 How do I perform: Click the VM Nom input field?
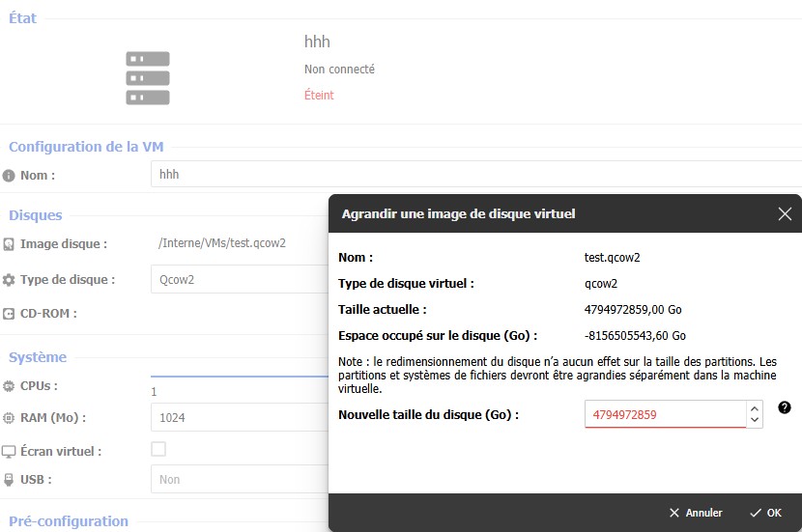tap(476, 174)
